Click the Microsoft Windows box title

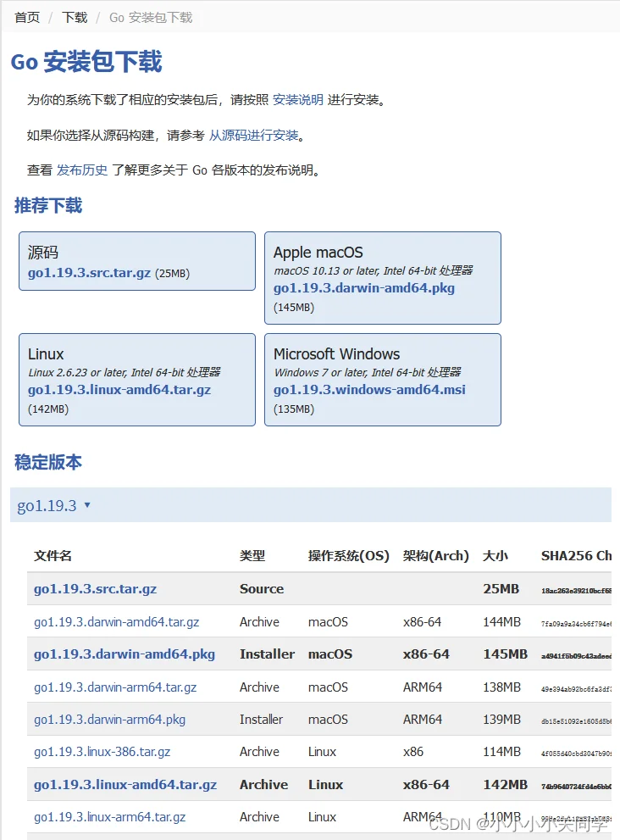(x=337, y=354)
